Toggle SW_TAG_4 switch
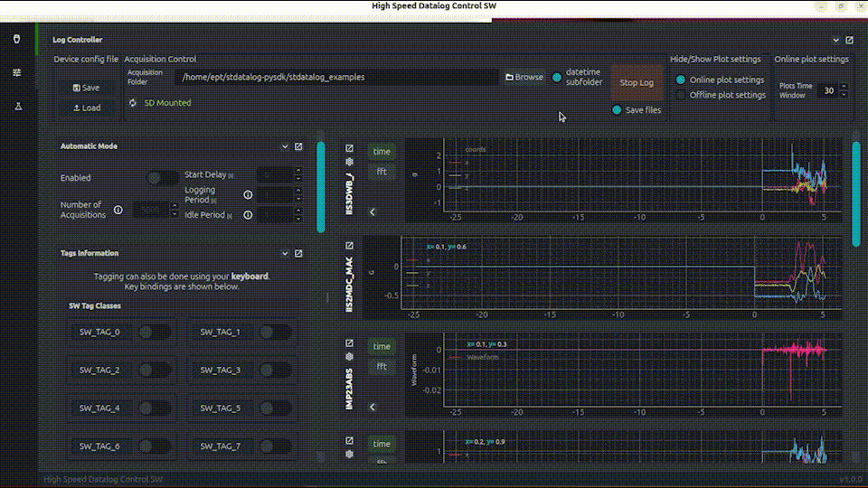This screenshot has width=868, height=488. coord(154,408)
